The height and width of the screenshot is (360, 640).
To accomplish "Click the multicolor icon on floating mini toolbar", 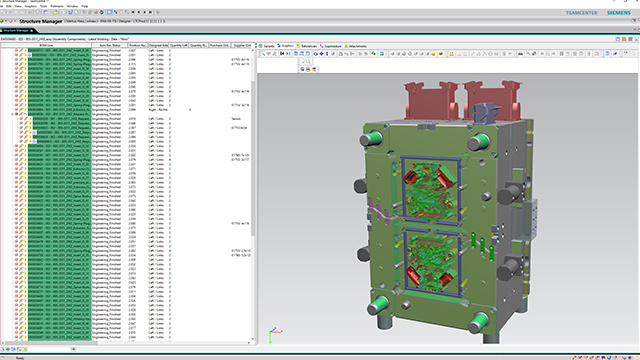I will click(314, 69).
